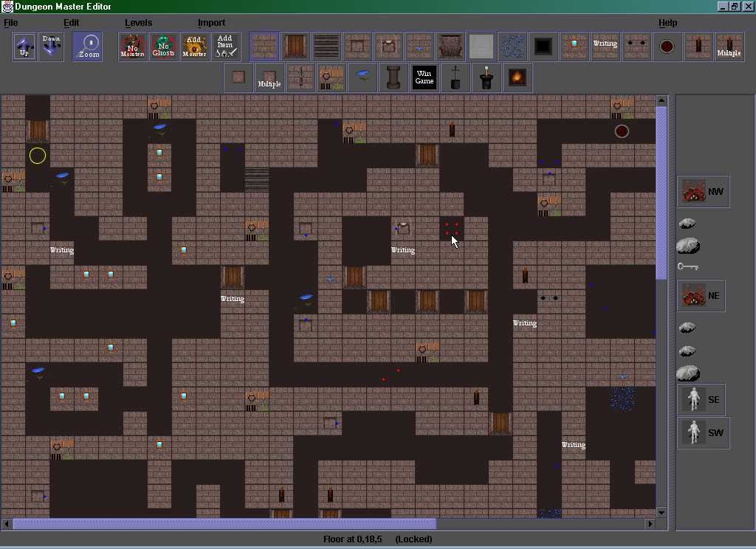Viewport: 756px width, 549px height.
Task: Select the mirror wall tile tool
Action: 574,46
